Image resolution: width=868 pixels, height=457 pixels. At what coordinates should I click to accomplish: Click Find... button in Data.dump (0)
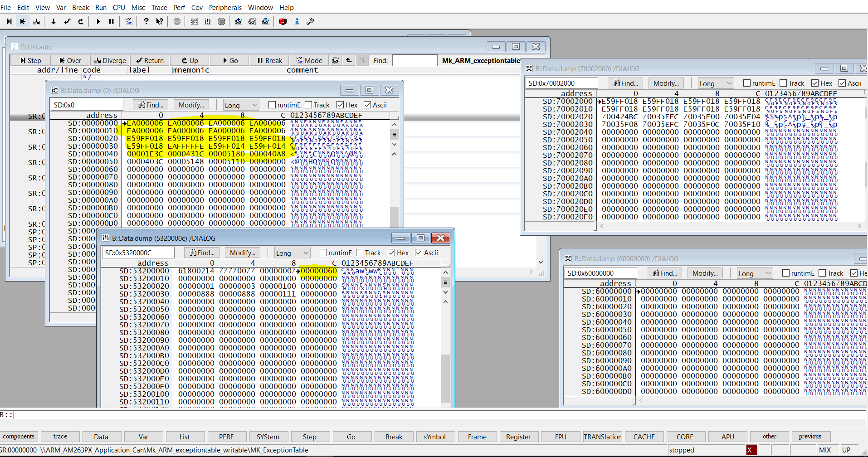151,105
